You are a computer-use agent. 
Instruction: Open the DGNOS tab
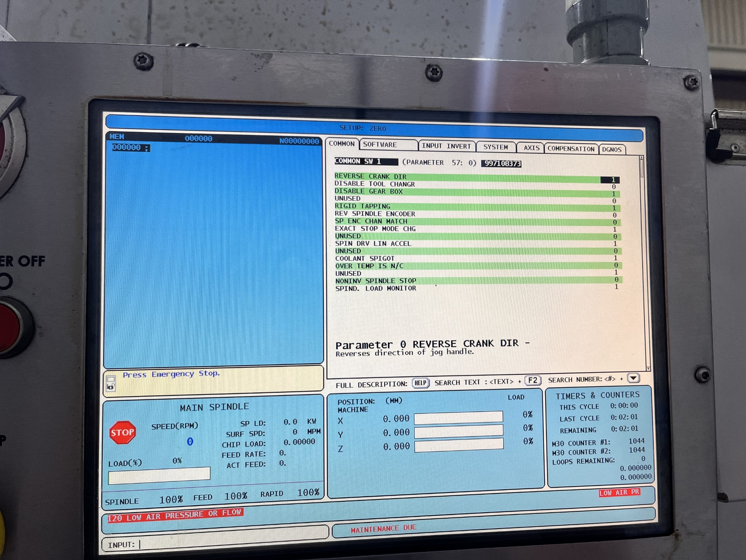pos(612,150)
